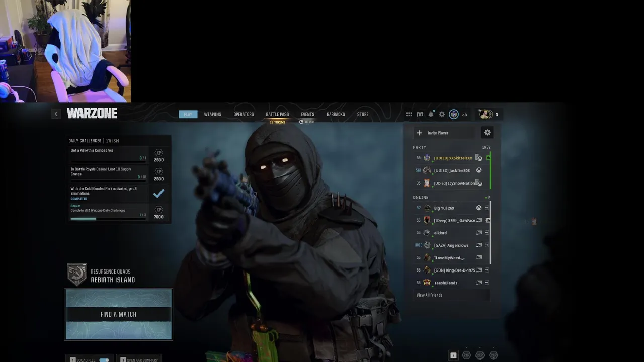The width and height of the screenshot is (644, 362).
Task: Open the grid menu icon in top bar
Action: click(409, 114)
